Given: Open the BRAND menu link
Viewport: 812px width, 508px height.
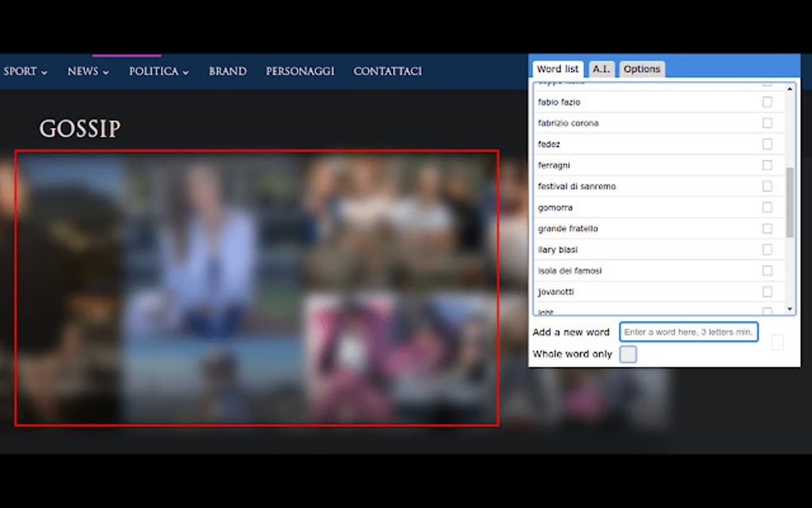Looking at the screenshot, I should click(x=228, y=72).
